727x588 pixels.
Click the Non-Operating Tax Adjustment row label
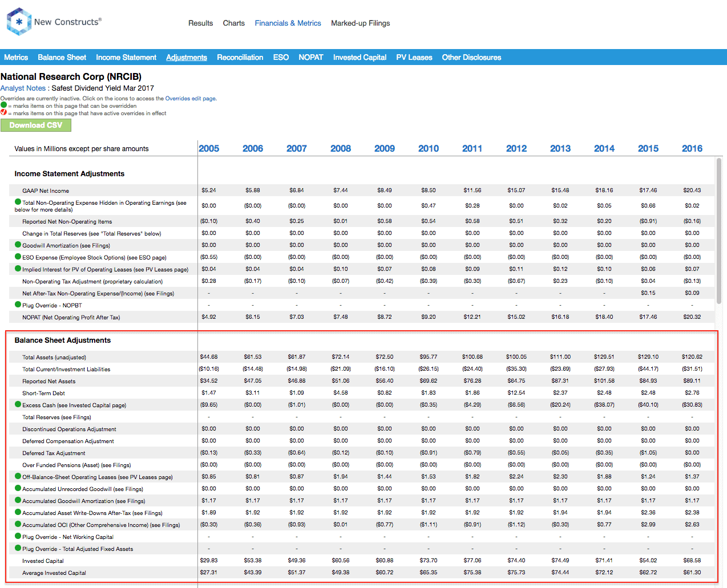click(x=92, y=282)
